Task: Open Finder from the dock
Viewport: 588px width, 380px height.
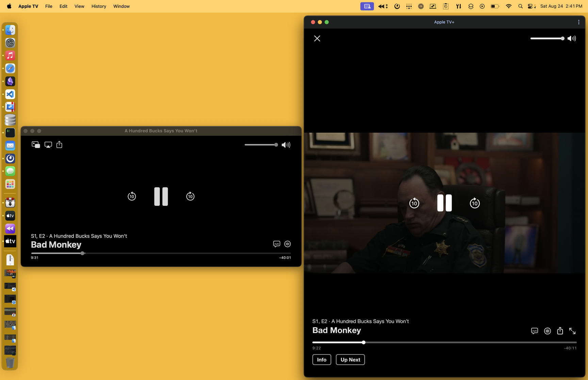Action: [10, 30]
